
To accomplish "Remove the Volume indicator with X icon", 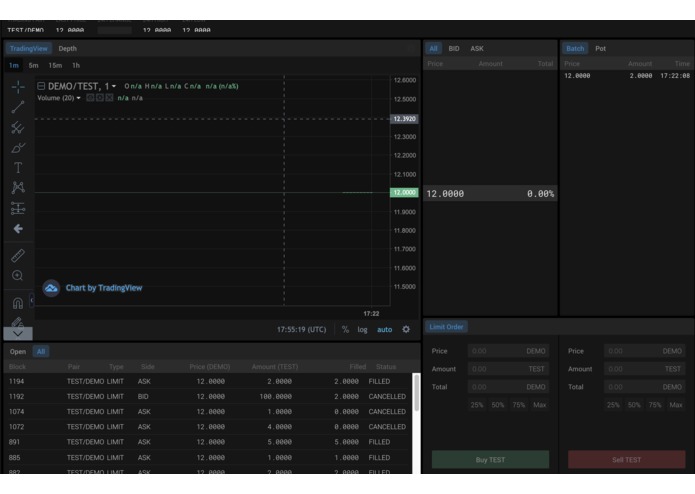I will tap(109, 98).
